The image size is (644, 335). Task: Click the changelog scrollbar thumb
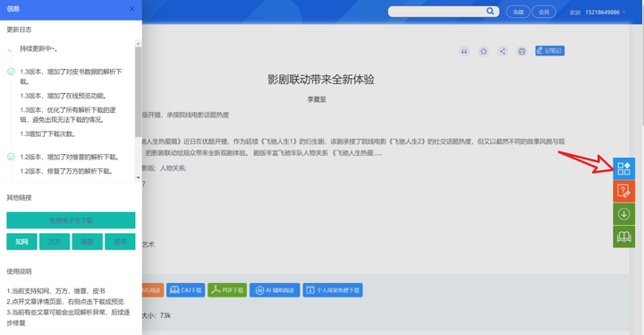click(138, 91)
